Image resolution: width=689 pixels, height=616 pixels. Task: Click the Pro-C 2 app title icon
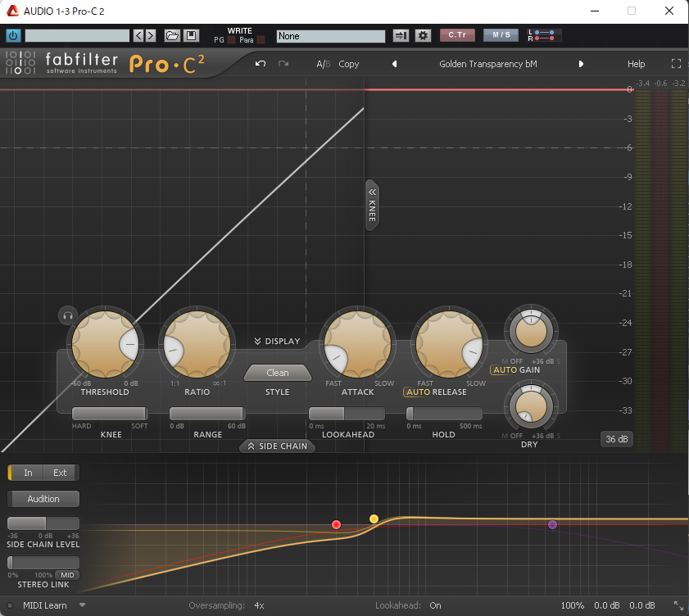12,11
